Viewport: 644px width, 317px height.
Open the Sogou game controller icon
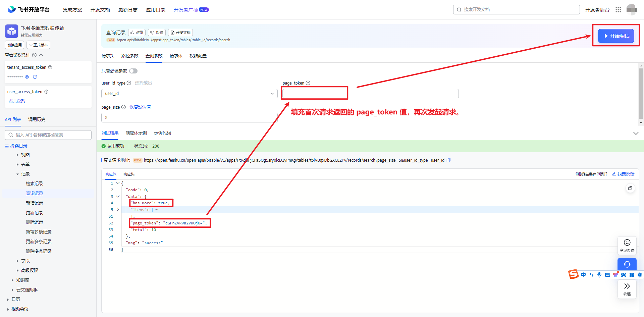click(x=624, y=275)
